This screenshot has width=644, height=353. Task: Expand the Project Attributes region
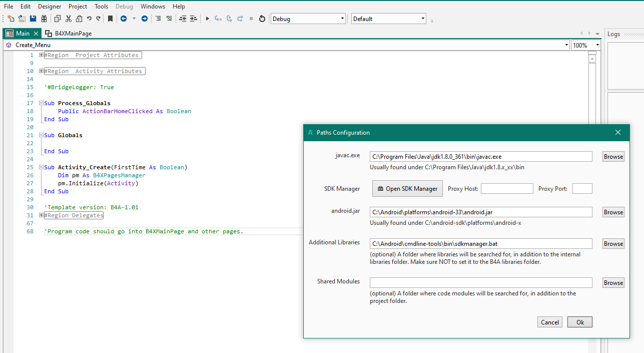pyautogui.click(x=42, y=55)
